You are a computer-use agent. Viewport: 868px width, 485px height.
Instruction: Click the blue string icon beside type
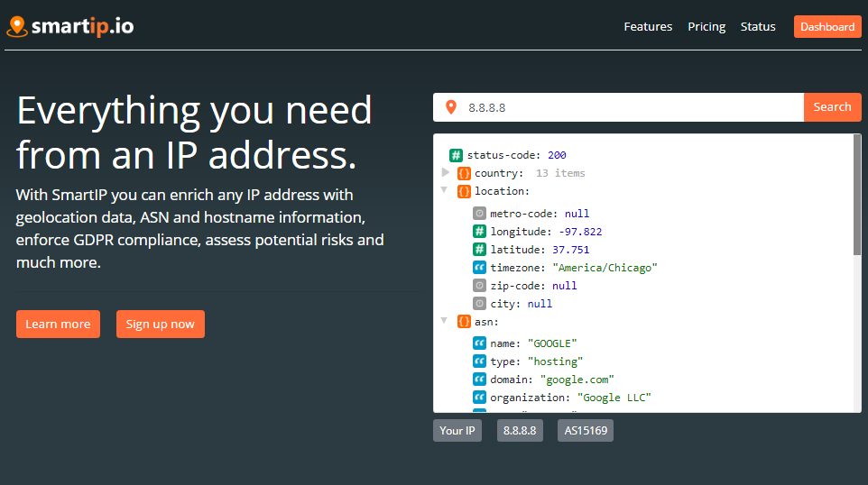pyautogui.click(x=479, y=361)
